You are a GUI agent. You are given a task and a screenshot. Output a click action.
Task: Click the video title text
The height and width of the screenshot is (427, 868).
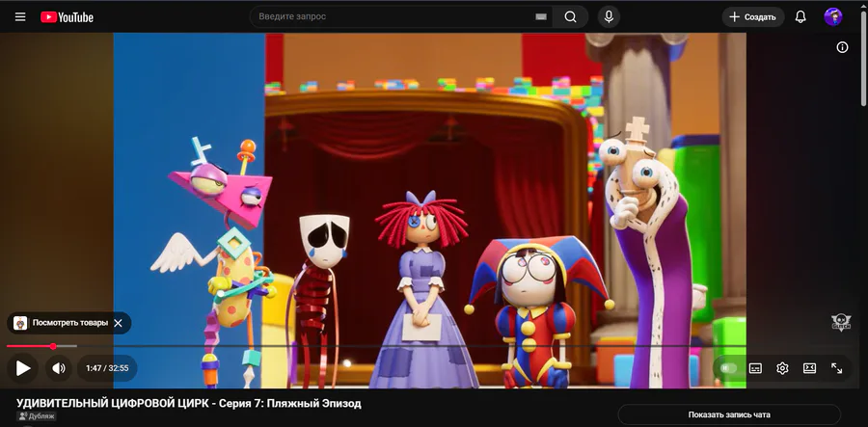click(x=188, y=403)
